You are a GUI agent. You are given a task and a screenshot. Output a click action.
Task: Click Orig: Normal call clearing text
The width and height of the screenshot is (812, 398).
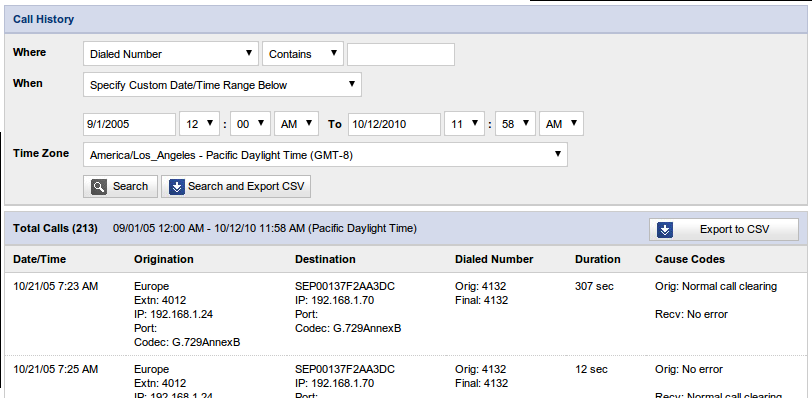click(716, 286)
